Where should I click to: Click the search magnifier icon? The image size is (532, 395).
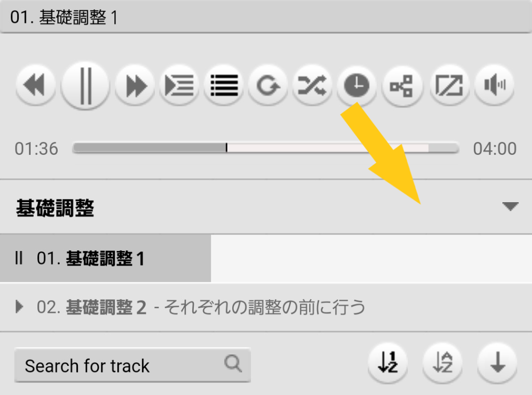point(233,364)
